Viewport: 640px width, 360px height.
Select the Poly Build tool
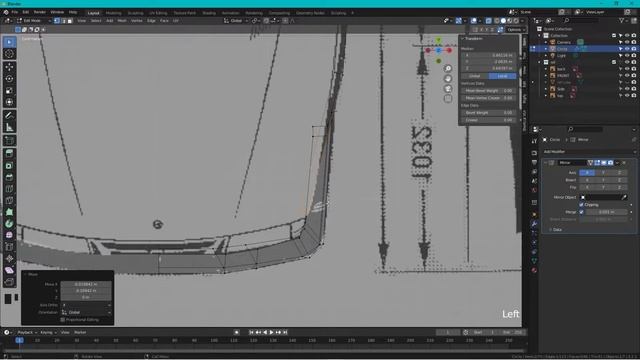pos(9,212)
